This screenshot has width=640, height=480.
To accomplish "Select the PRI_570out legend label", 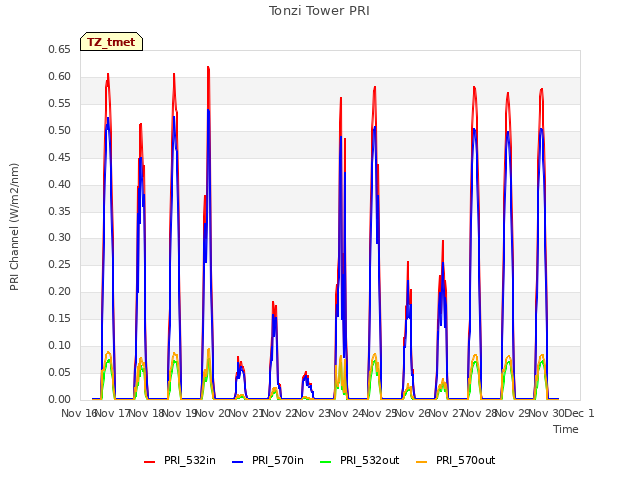I will point(466,460).
